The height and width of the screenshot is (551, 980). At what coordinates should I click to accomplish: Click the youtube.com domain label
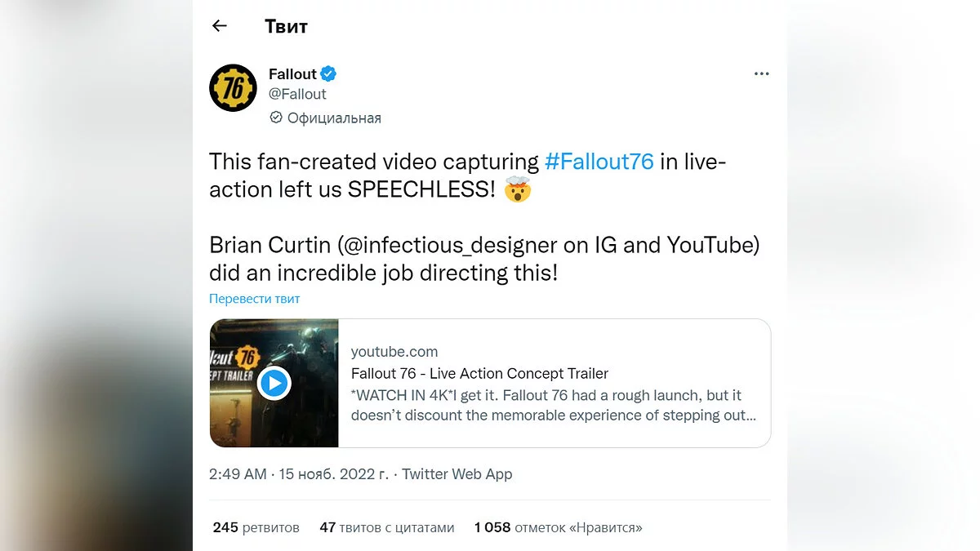[394, 352]
